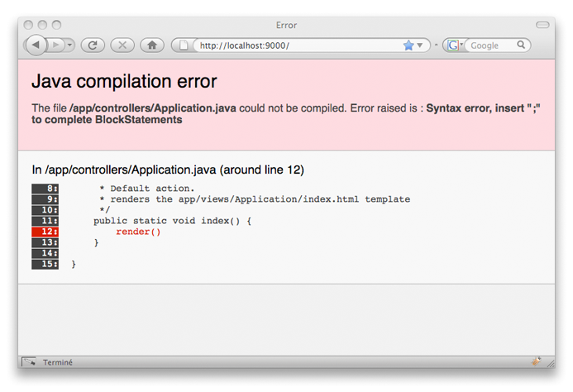Open the Google search engine selector
This screenshot has width=573, height=392.
coord(455,45)
